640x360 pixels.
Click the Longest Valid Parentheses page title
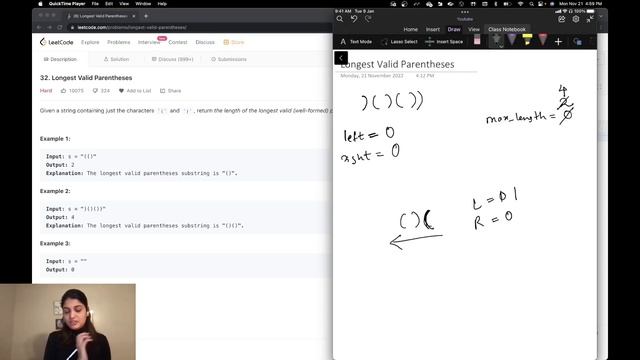pos(397,64)
